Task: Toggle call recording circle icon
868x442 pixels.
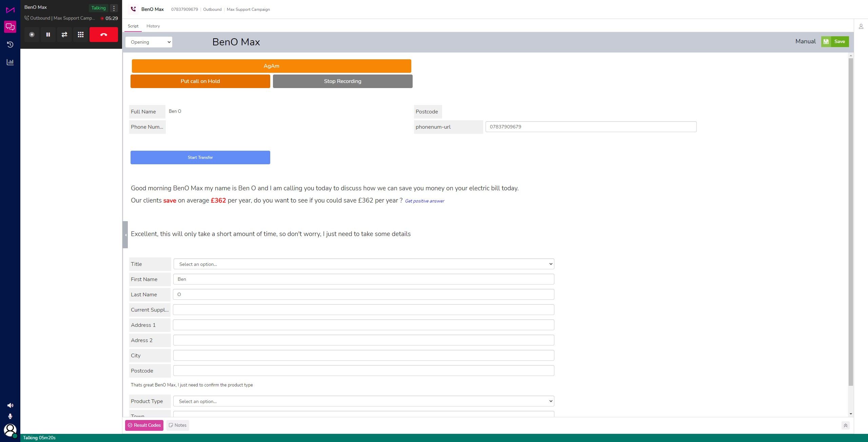Action: coord(32,35)
